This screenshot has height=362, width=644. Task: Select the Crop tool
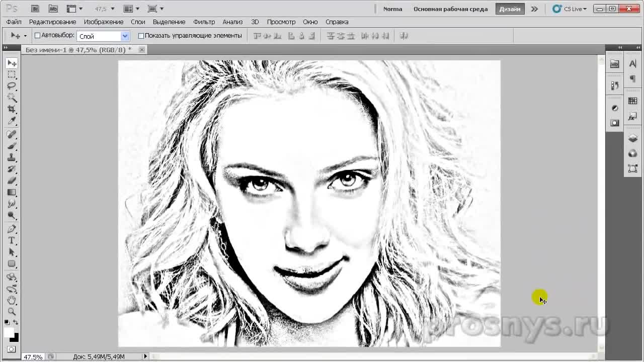tap(12, 109)
